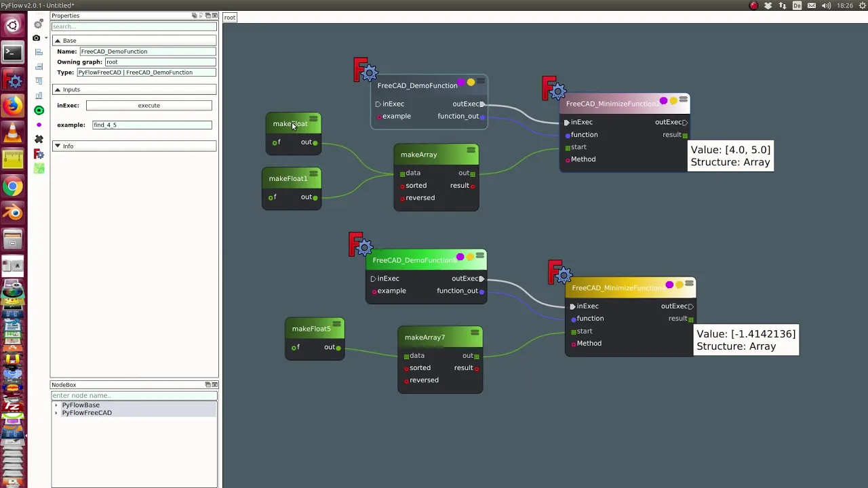The height and width of the screenshot is (488, 868).
Task: Click the gear settings icon in PyFlow toolbar
Action: pos(39,24)
